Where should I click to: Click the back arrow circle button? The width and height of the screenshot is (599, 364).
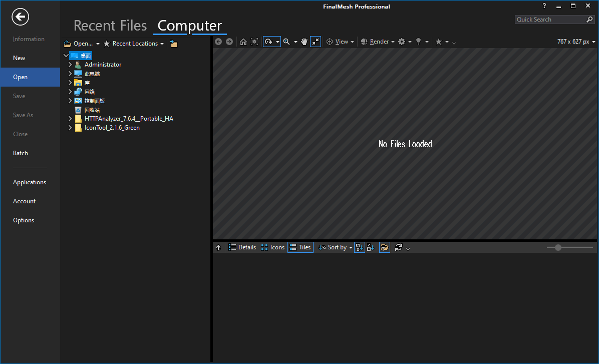coord(20,17)
